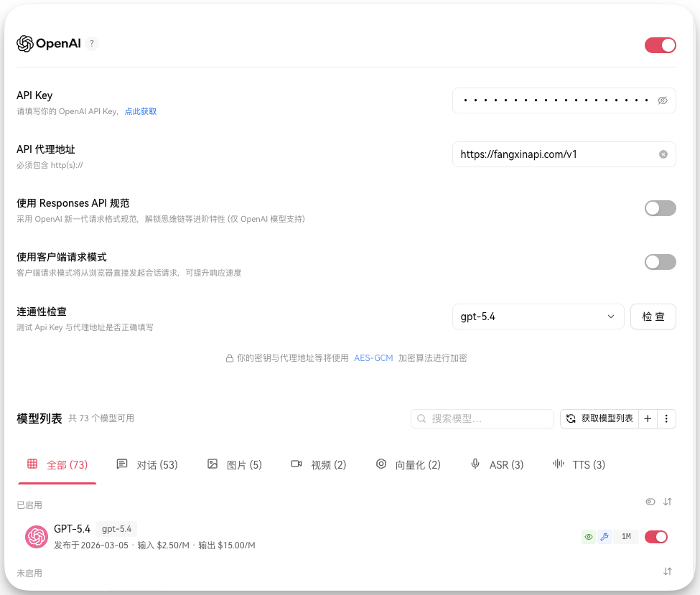Open the AES-GCM link
The image size is (700, 595).
(x=373, y=358)
